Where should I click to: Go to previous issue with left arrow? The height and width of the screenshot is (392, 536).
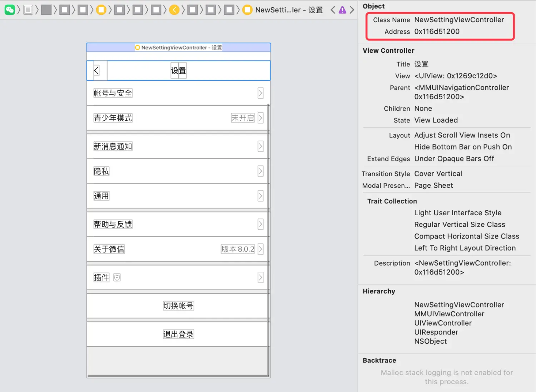333,10
